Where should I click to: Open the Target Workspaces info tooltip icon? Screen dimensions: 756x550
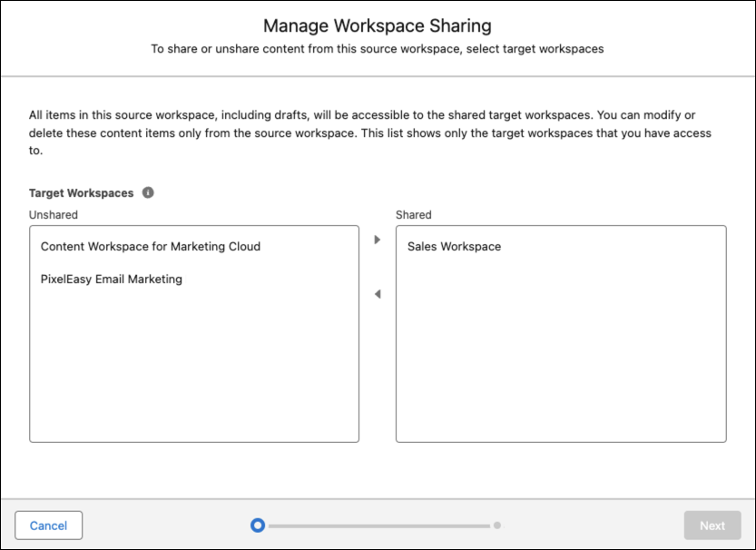point(148,192)
